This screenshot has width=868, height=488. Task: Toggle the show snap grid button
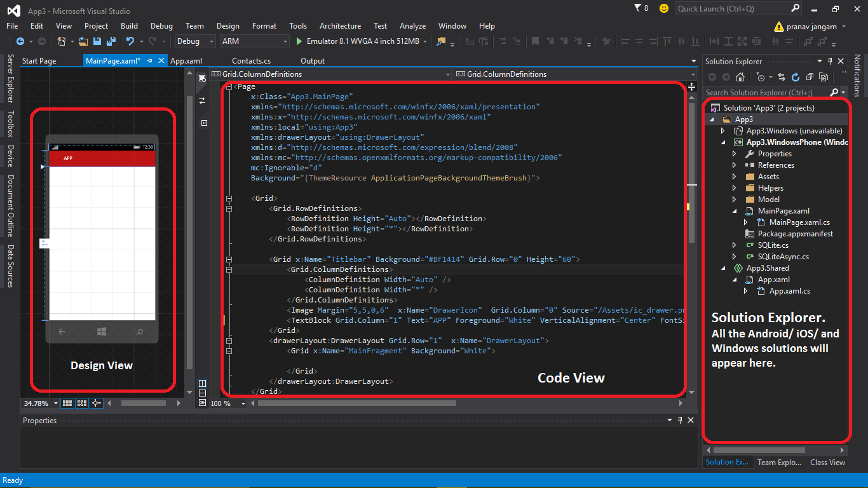pos(68,403)
